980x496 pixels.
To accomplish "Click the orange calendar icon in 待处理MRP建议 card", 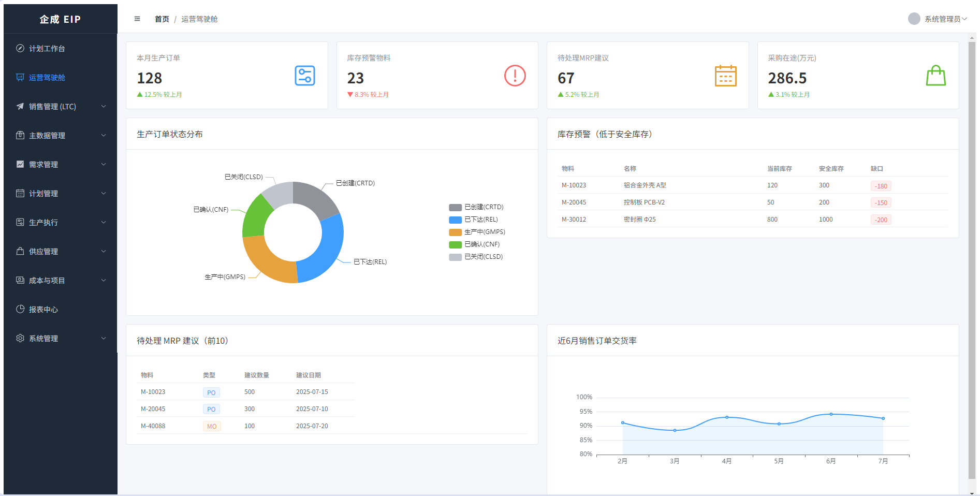I will coord(726,76).
